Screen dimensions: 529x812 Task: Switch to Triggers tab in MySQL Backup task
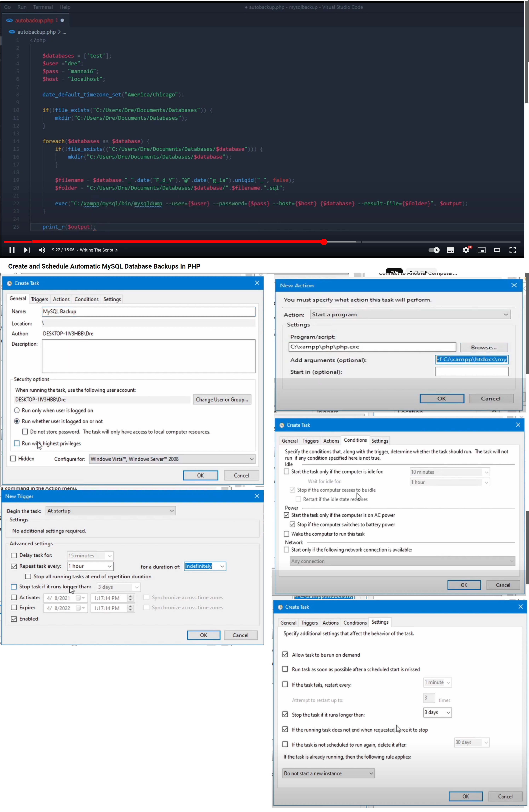tap(40, 299)
